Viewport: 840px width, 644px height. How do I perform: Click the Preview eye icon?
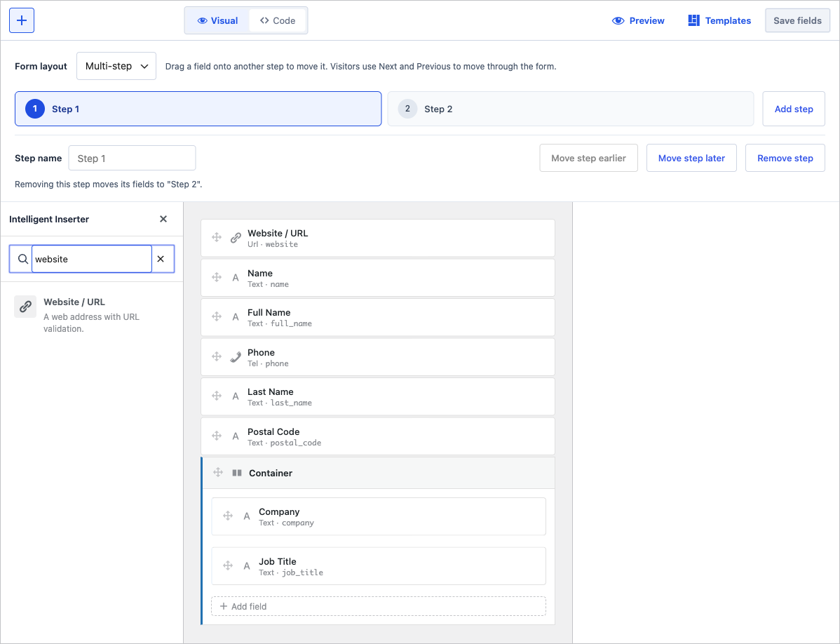point(618,20)
